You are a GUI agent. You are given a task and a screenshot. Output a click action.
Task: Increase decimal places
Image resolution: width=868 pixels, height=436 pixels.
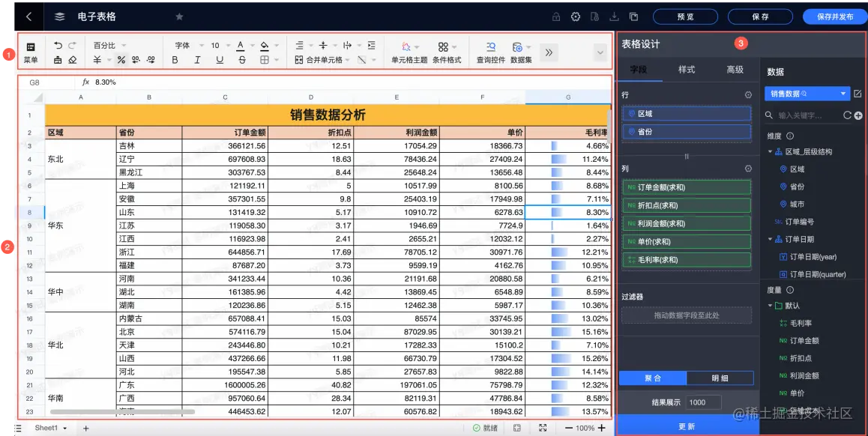click(151, 60)
